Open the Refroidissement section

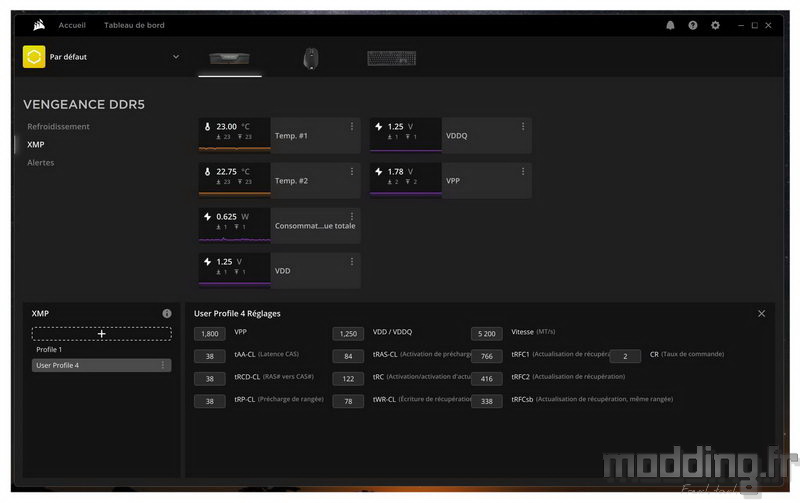coord(58,127)
